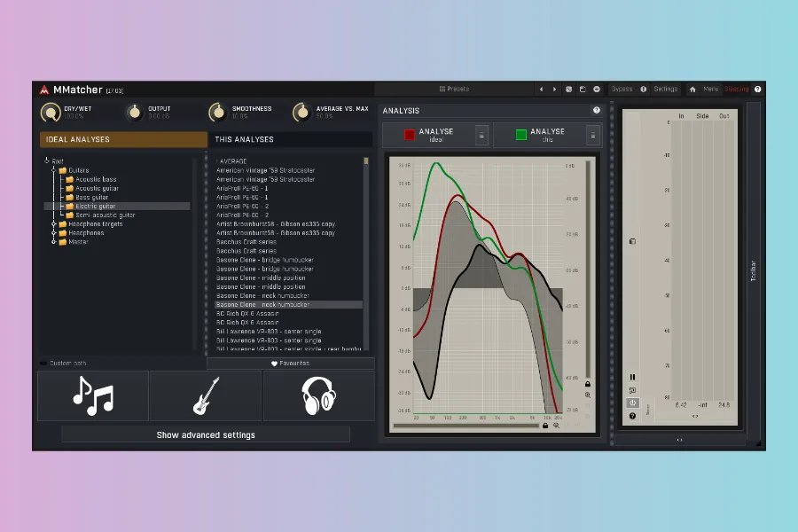Choose the headphones preset icon
This screenshot has width=798, height=532.
318,395
